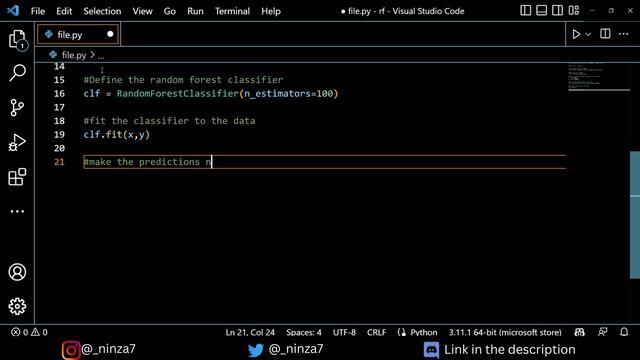Show additional views ellipsis in activity bar
Screen dimensions: 640x360
17,211
